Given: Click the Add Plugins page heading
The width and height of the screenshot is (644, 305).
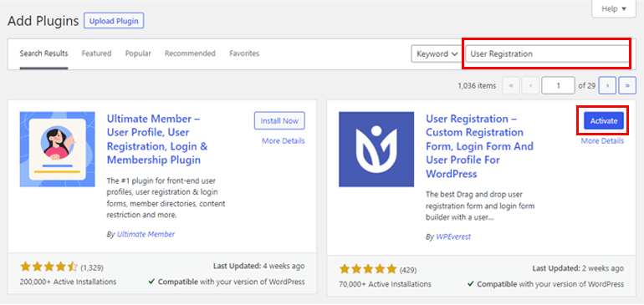Looking at the screenshot, I should pos(43,21).
